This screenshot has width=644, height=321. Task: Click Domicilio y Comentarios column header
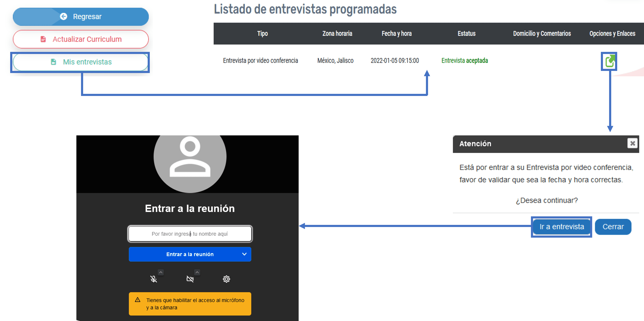pyautogui.click(x=542, y=34)
